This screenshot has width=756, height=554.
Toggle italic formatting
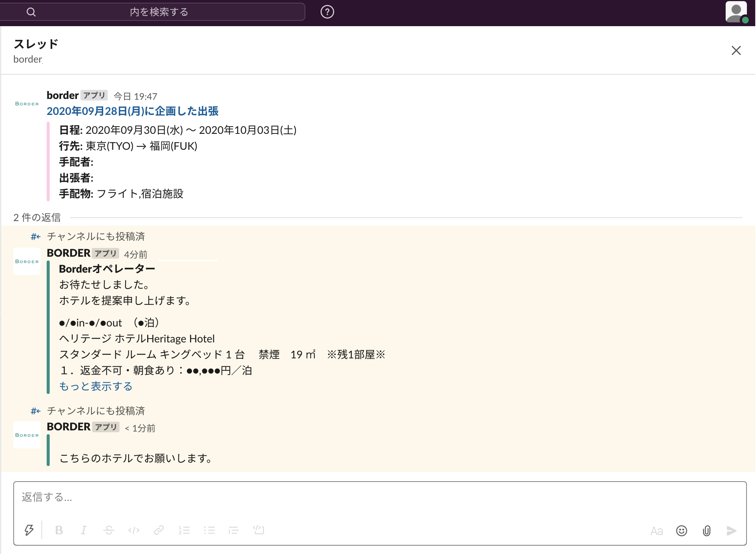84,530
